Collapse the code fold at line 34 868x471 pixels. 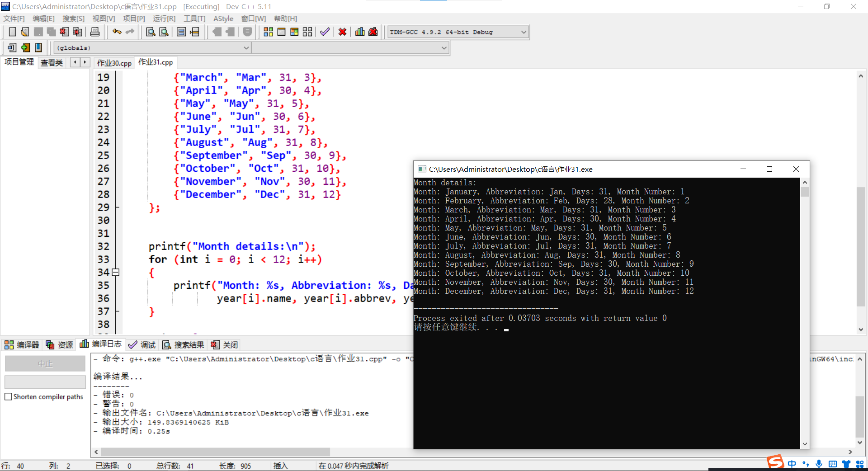click(x=116, y=272)
